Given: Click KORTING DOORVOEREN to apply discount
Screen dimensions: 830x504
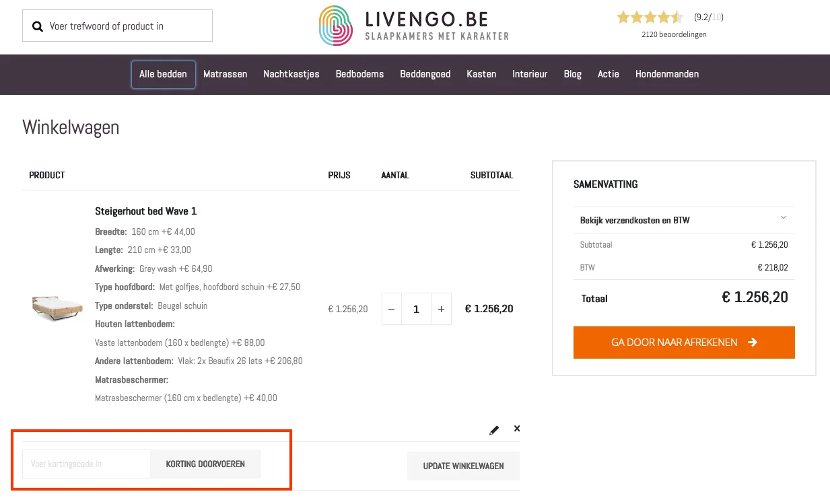Looking at the screenshot, I should (205, 464).
